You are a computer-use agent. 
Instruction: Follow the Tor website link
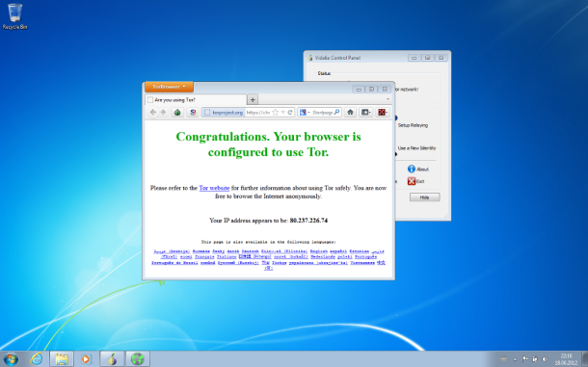pos(214,188)
